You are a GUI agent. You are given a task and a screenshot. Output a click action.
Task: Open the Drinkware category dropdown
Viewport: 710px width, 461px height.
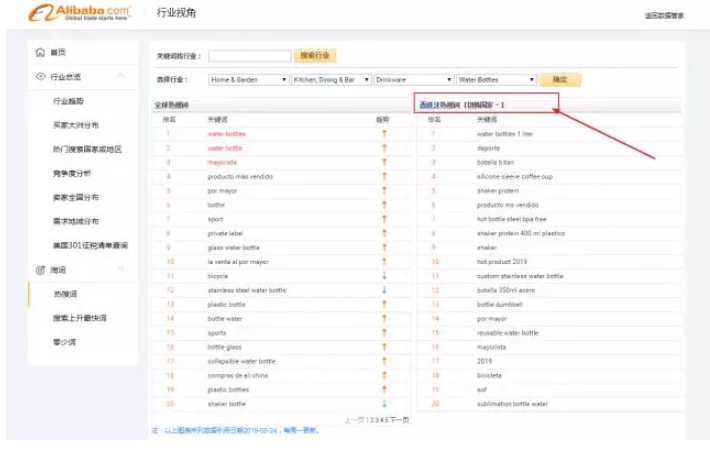tap(414, 80)
